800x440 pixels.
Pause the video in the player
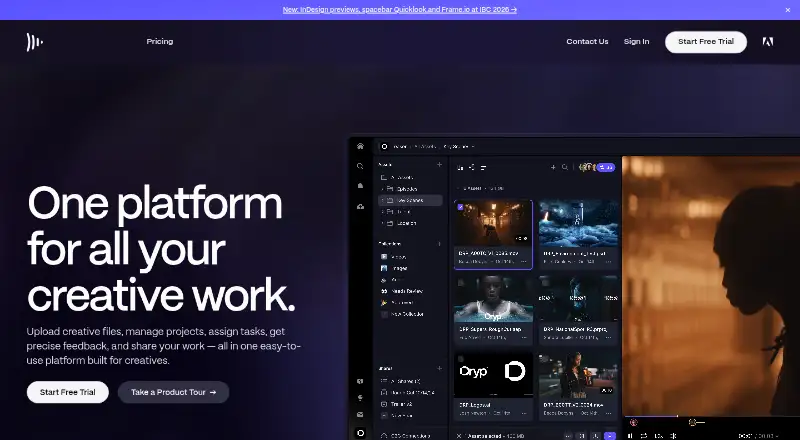coord(630,436)
